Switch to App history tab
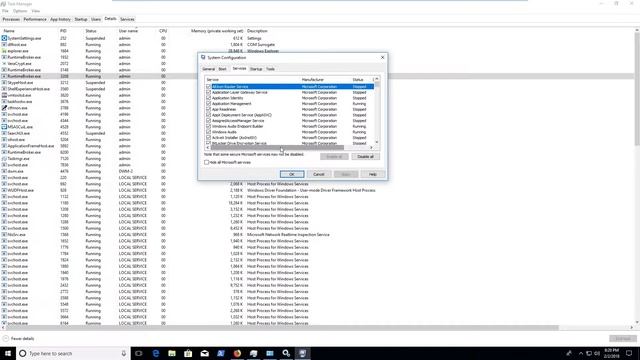 click(x=60, y=19)
